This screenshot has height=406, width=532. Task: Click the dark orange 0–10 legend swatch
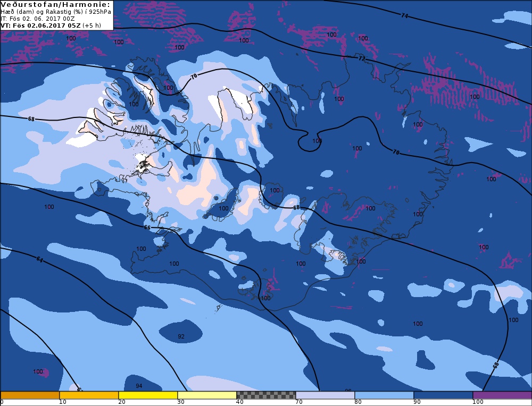click(x=30, y=395)
